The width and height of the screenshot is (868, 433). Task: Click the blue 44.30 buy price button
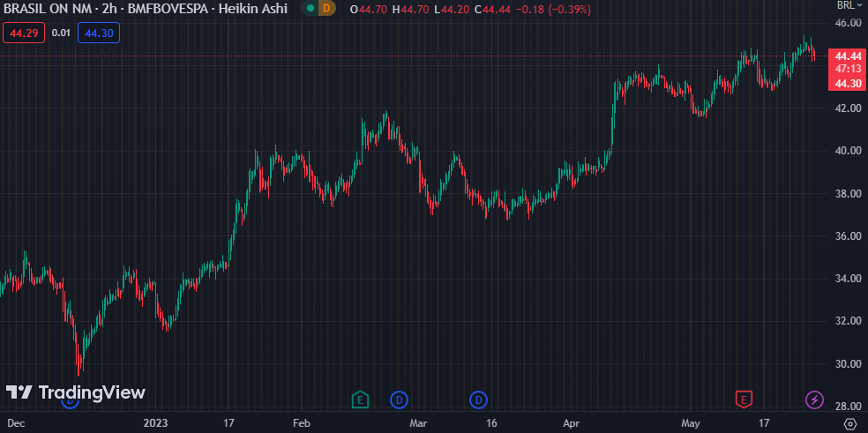point(98,34)
